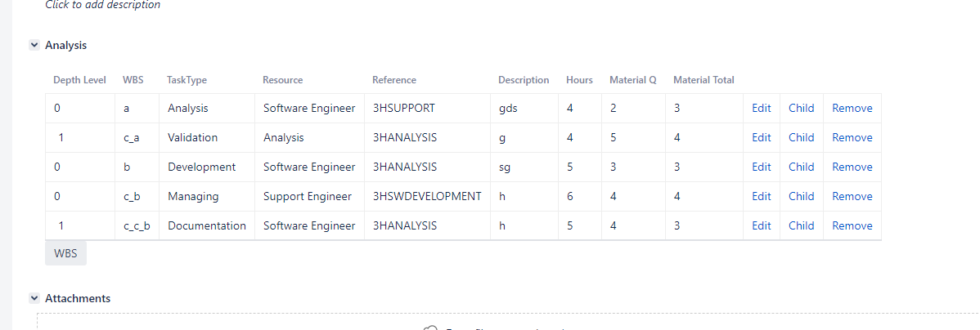Select the Hours column header
Image resolution: width=980 pixels, height=330 pixels.
coord(579,80)
